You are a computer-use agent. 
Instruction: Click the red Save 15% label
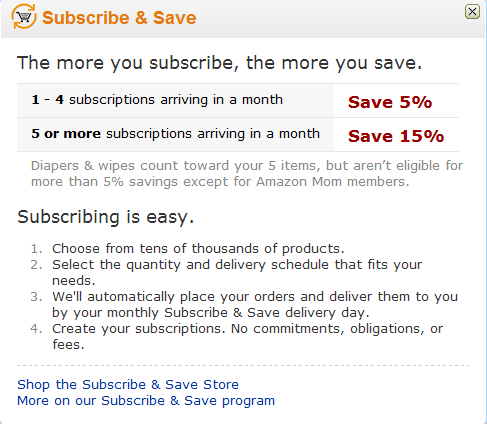point(396,136)
